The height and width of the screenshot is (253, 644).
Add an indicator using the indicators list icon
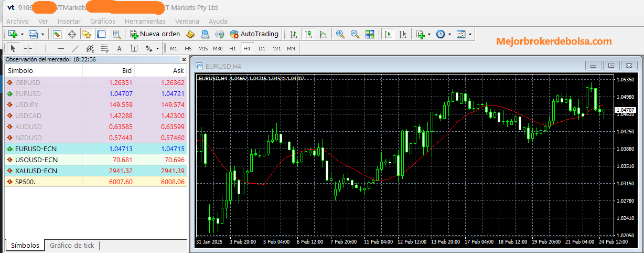(x=420, y=34)
